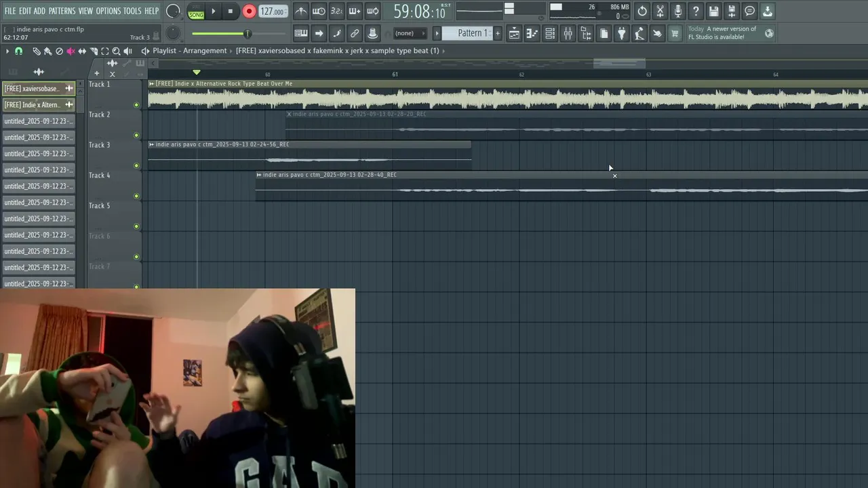Toggle the playlist snap magnet icon
The image size is (868, 488).
coord(18,51)
